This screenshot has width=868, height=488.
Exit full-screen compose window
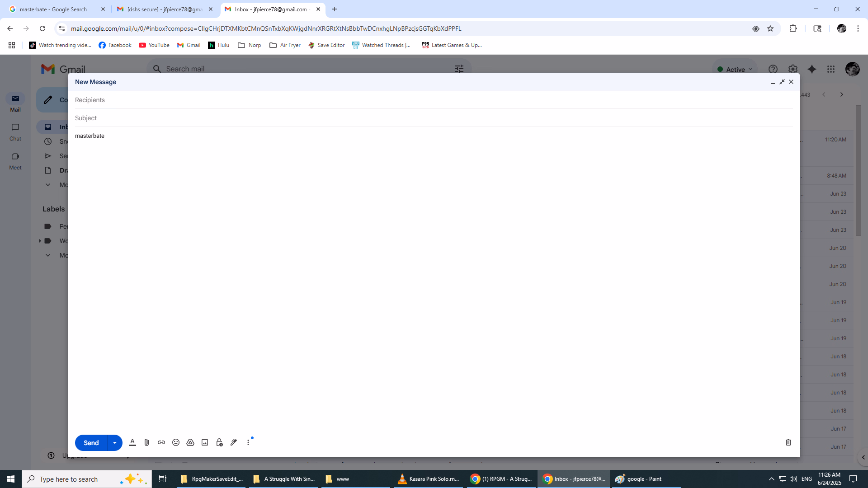tap(782, 82)
